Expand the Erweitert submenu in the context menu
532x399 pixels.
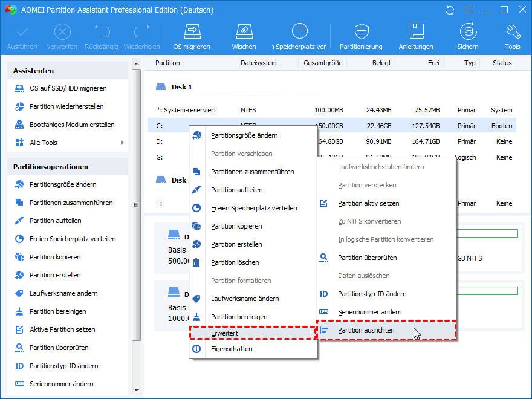pos(253,333)
